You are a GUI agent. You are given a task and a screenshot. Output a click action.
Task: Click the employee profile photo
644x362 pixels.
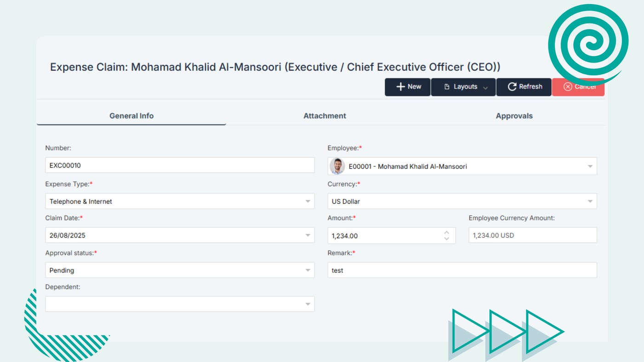(337, 166)
